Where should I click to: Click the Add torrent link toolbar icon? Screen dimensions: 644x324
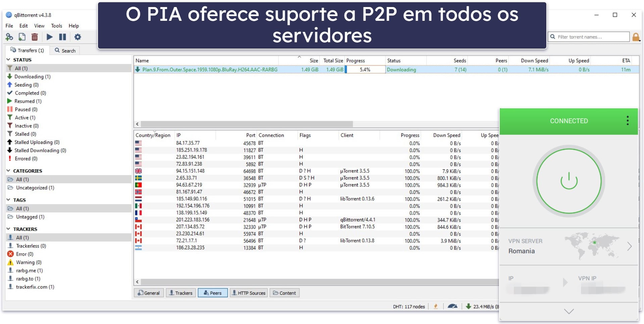point(9,37)
